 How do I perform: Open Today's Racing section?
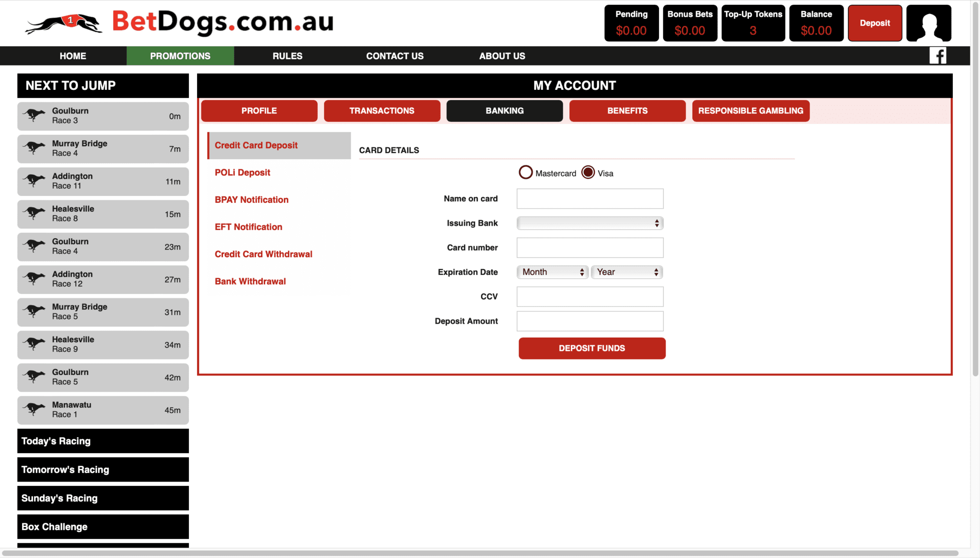[103, 441]
